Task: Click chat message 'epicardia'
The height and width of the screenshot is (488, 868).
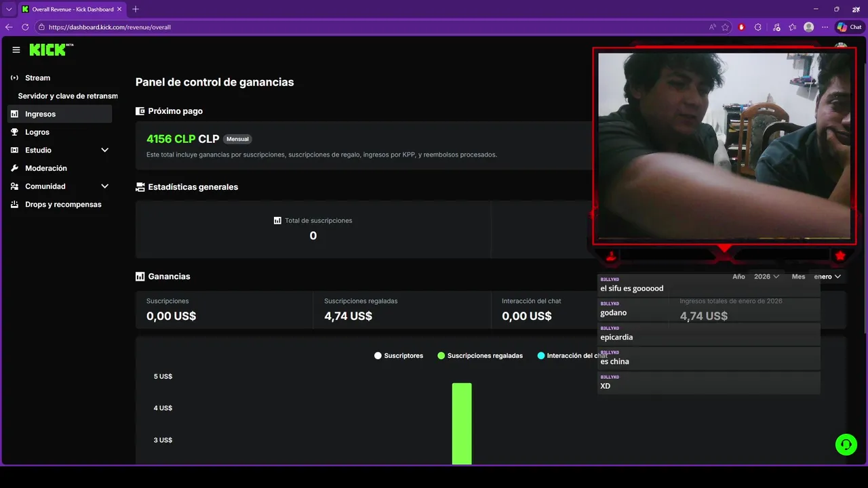Action: point(709,334)
